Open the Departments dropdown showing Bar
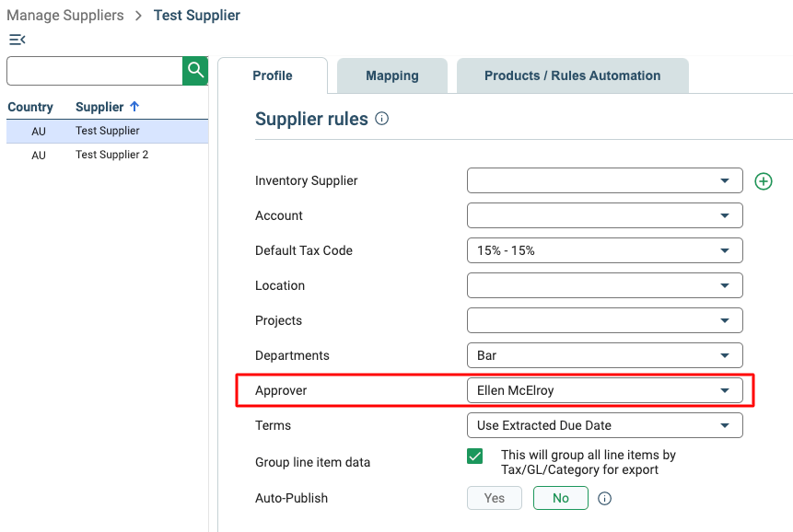The width and height of the screenshot is (793, 532). coord(605,355)
